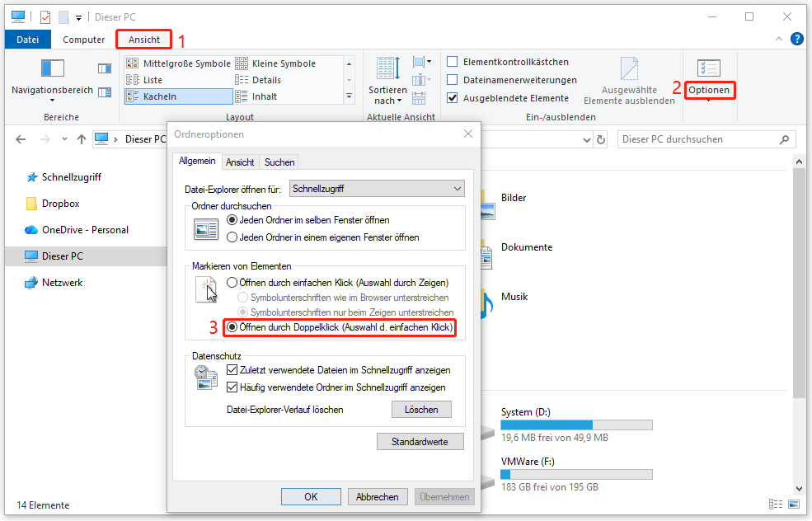Select Öffnen durch Doppelklick option
The width and height of the screenshot is (812, 521).
coord(232,327)
